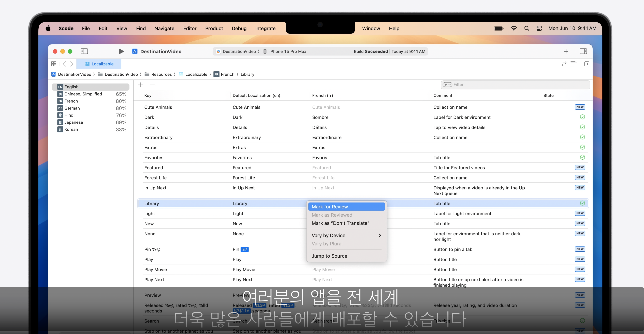Image resolution: width=644 pixels, height=334 pixels.
Task: Select Chinese, Simplified language
Action: click(91, 94)
